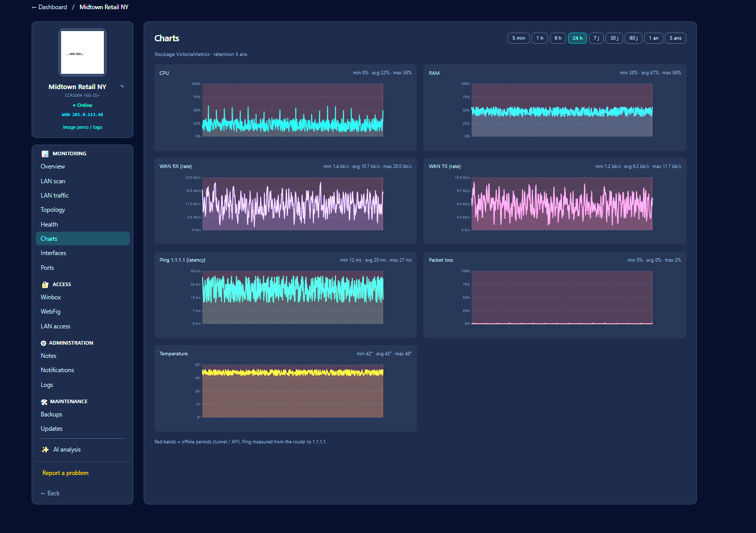Set the chart range to 1 an
Viewport: 756px width, 533px height.
coord(654,38)
